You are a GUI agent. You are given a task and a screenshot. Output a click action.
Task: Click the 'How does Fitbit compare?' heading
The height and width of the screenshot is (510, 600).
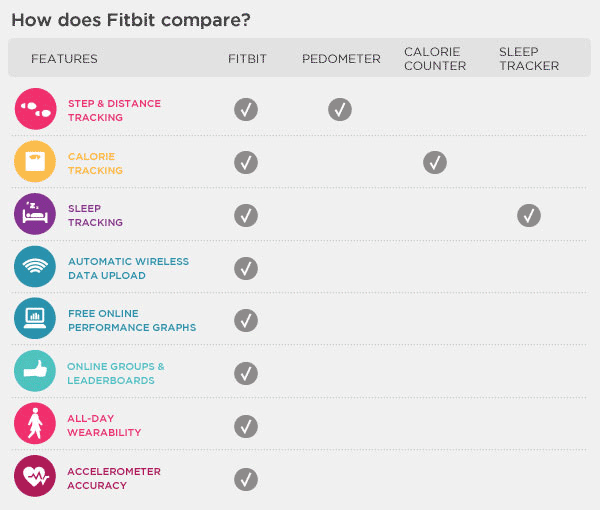point(130,20)
